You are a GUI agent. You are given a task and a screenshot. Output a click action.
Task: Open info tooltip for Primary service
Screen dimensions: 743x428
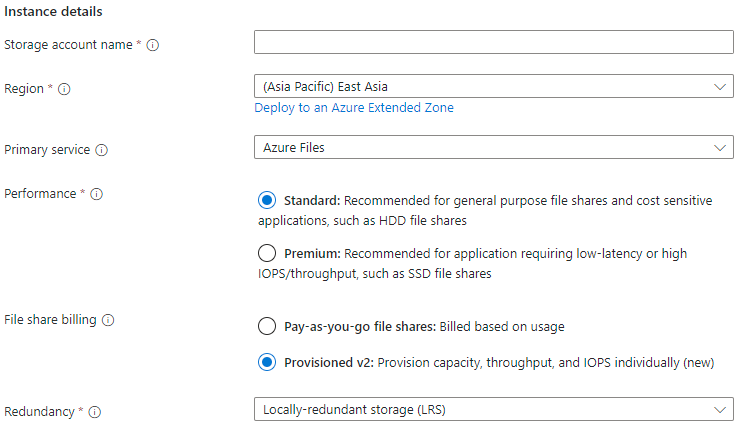click(102, 150)
